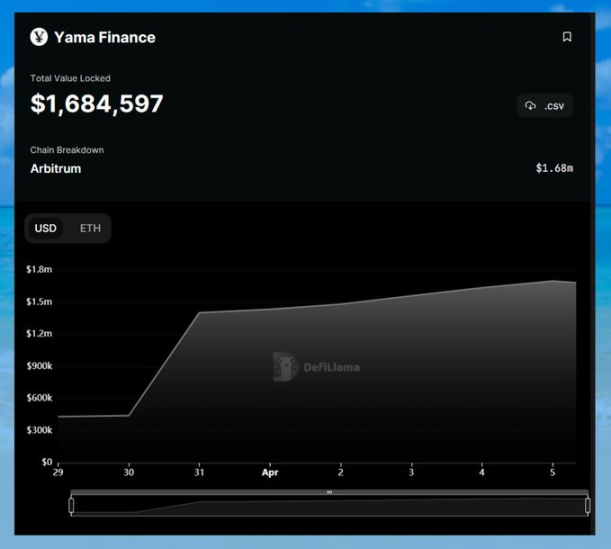This screenshot has height=549, width=611.
Task: Click the Yama Finance logo icon
Action: click(39, 37)
